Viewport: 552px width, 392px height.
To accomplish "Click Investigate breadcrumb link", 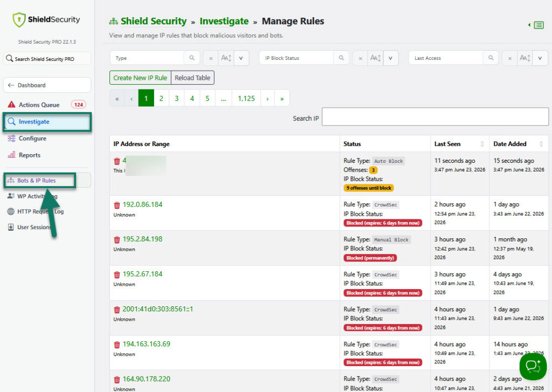I will [224, 21].
